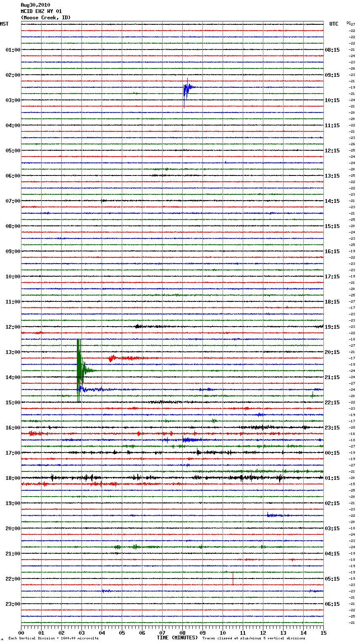Click the 18:15 UTC time label
Screen dimensions: 357x644
[332, 301]
